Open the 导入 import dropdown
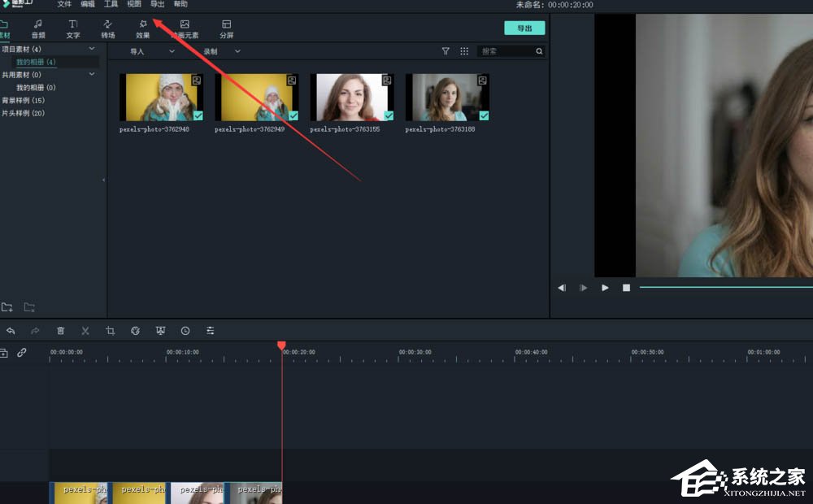This screenshot has width=813, height=504. click(152, 51)
